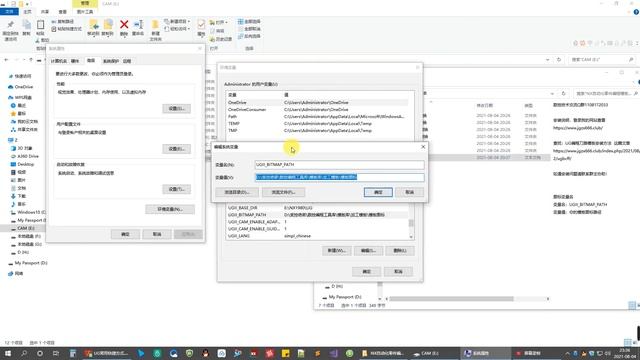Click the CAM (E:) Explorer search box
The width and height of the screenshot is (640, 360).
point(602,60)
